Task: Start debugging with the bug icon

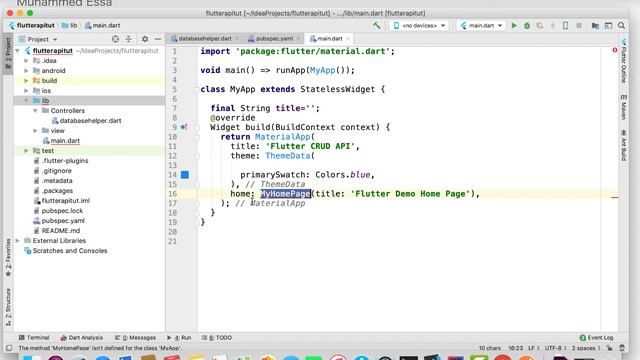Action: point(527,25)
